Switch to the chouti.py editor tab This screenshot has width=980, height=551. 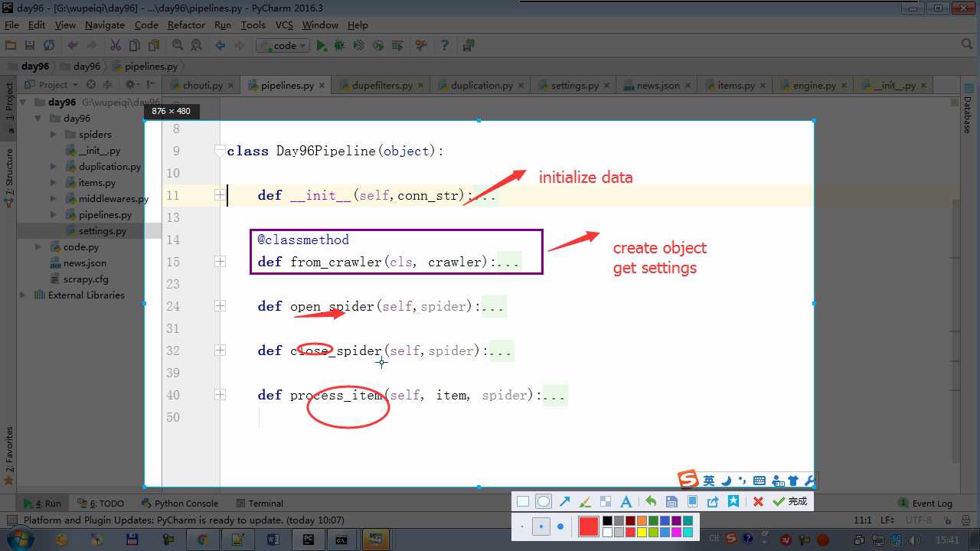(202, 85)
